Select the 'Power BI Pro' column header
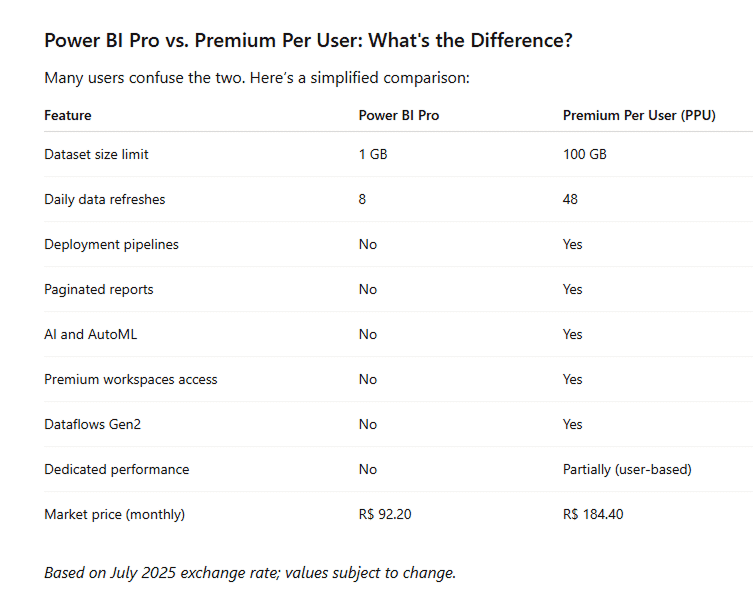 coord(399,115)
